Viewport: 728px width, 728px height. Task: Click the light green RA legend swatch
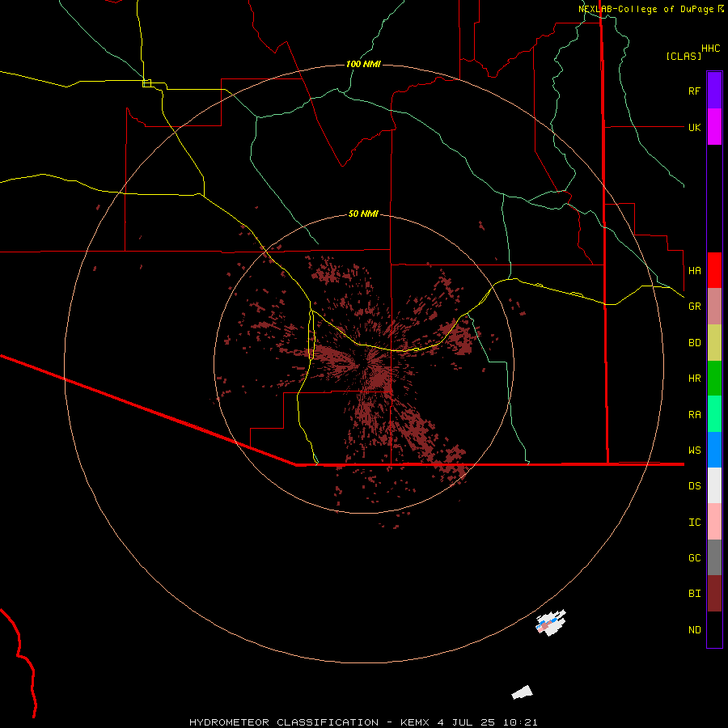tap(714, 414)
